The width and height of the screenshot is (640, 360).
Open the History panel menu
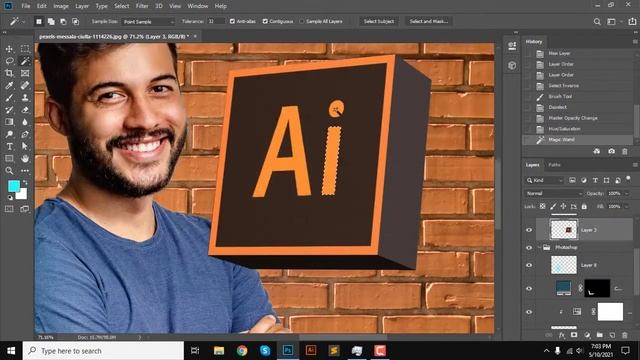tap(635, 42)
